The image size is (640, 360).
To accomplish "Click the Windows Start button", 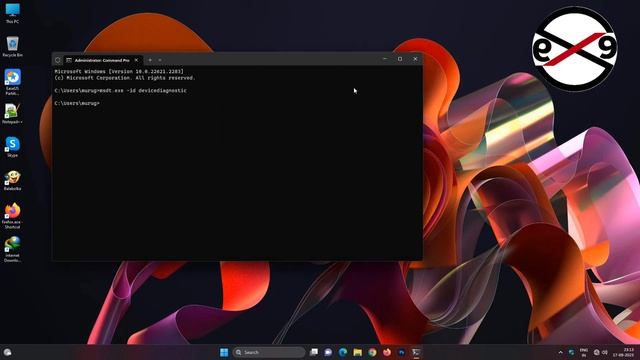I will tap(224, 352).
